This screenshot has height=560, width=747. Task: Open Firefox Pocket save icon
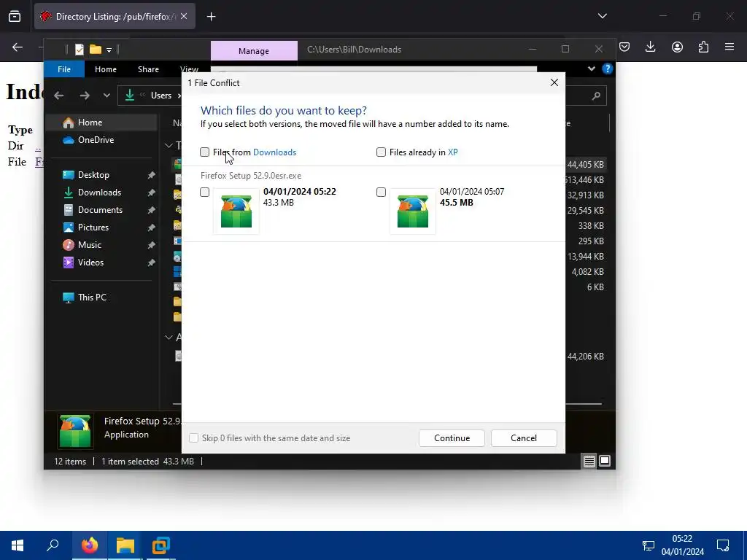[624, 47]
